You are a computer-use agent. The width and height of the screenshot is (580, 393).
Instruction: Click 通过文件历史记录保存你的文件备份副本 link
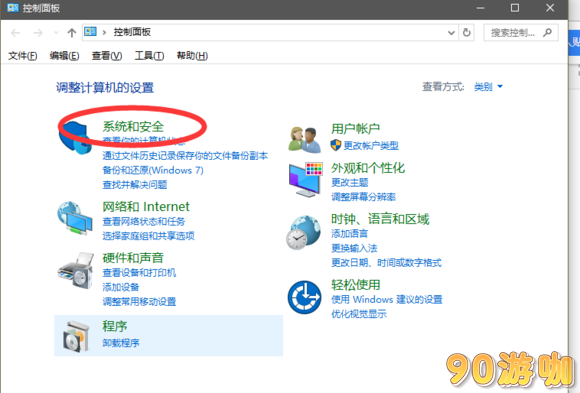tap(185, 156)
